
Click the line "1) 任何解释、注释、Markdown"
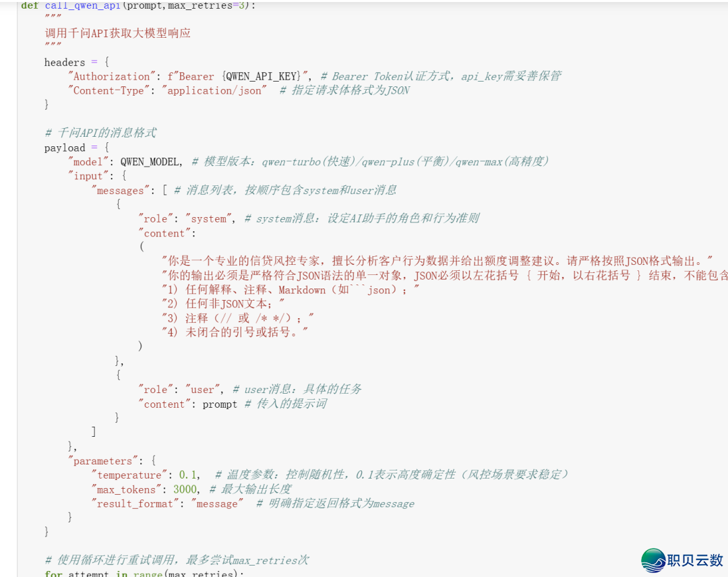click(x=290, y=290)
